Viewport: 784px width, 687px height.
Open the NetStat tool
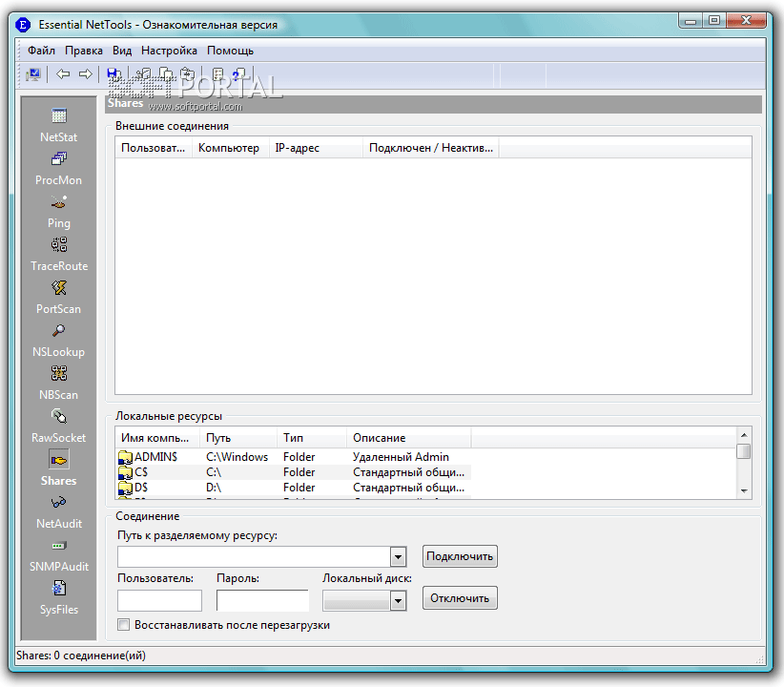[x=58, y=126]
